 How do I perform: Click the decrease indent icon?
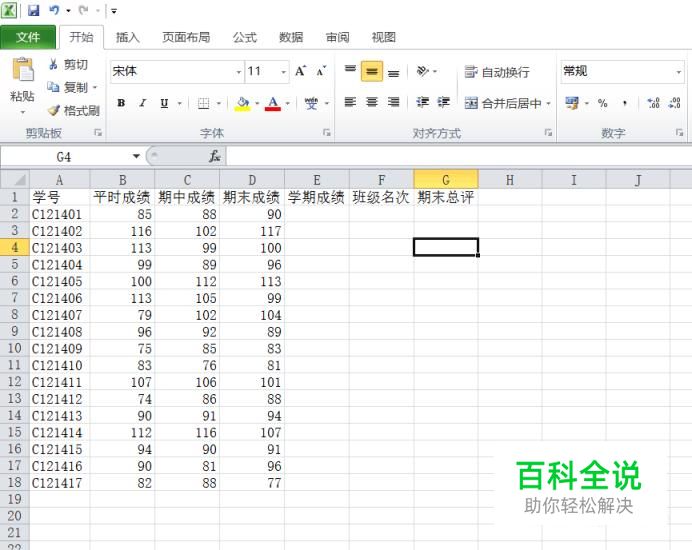[x=422, y=102]
